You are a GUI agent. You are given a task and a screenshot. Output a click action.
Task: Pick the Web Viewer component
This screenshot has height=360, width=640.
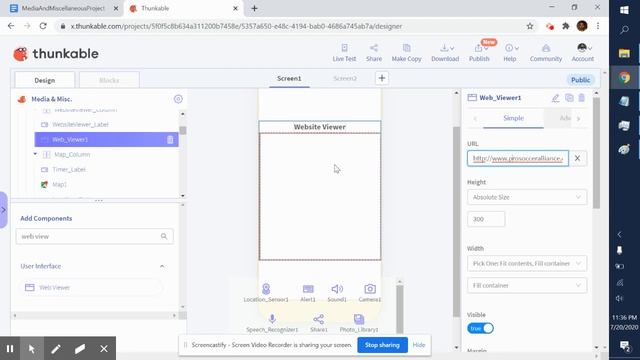(x=91, y=287)
